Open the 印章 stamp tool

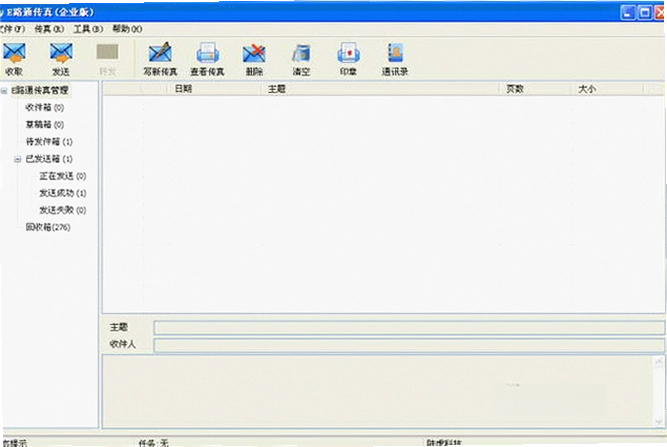point(348,58)
